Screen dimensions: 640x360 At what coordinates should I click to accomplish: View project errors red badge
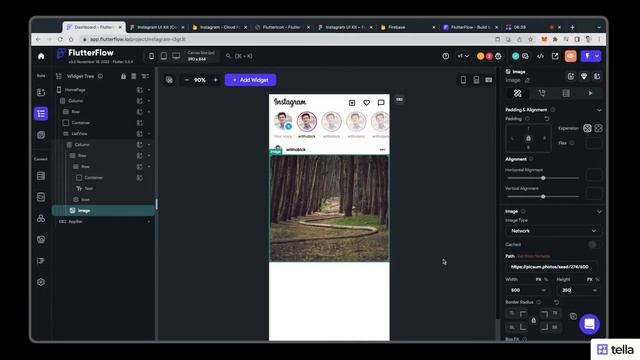489,56
